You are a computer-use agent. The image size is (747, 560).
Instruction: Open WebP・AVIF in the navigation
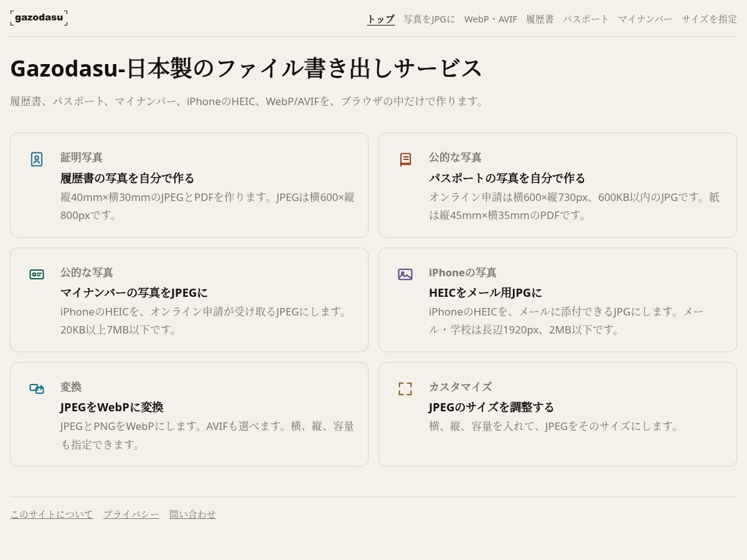point(491,19)
